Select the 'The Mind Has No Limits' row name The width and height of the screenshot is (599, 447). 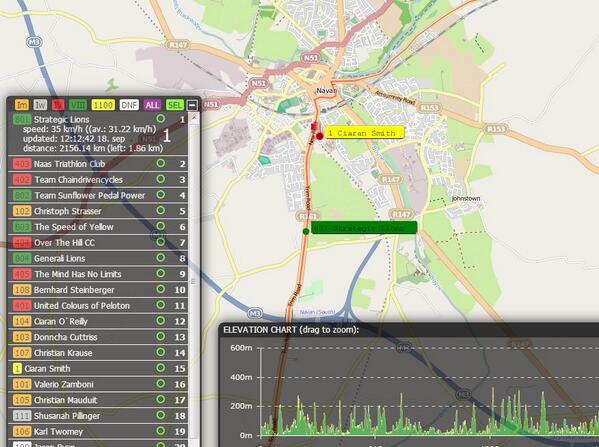(78, 274)
